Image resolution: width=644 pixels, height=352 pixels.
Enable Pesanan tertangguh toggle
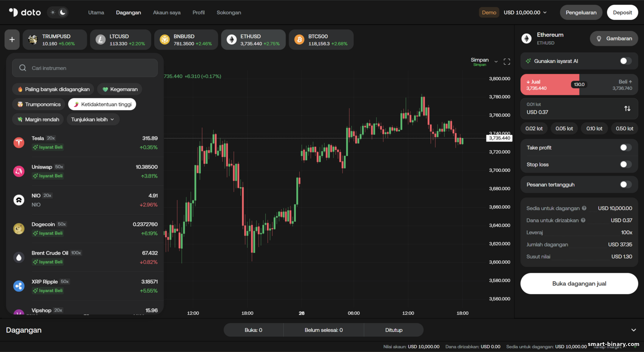tap(626, 185)
